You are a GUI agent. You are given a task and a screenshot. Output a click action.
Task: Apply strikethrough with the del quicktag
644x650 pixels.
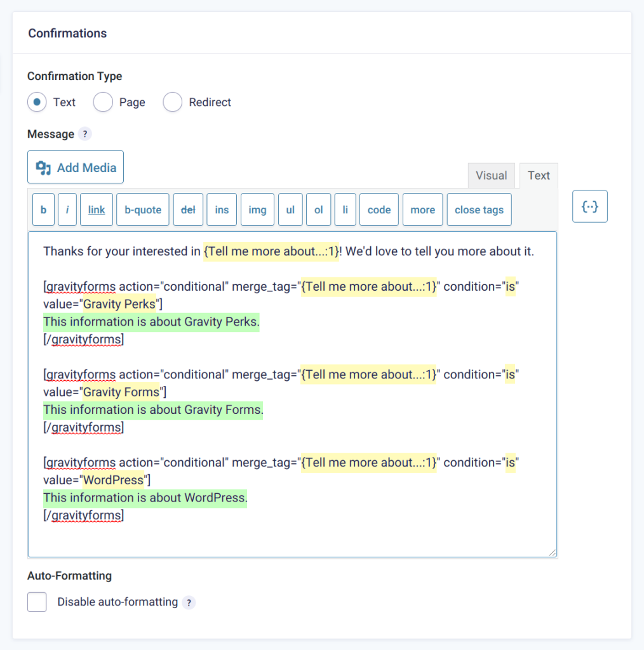point(187,209)
